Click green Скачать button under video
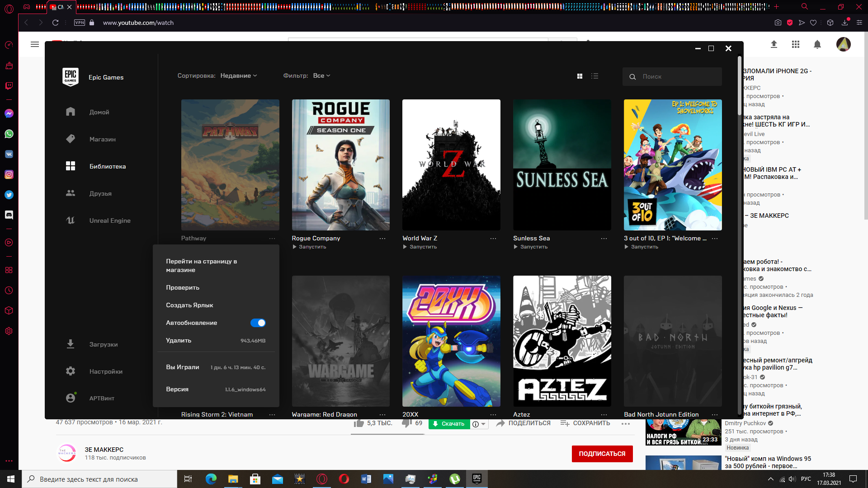 click(x=449, y=424)
